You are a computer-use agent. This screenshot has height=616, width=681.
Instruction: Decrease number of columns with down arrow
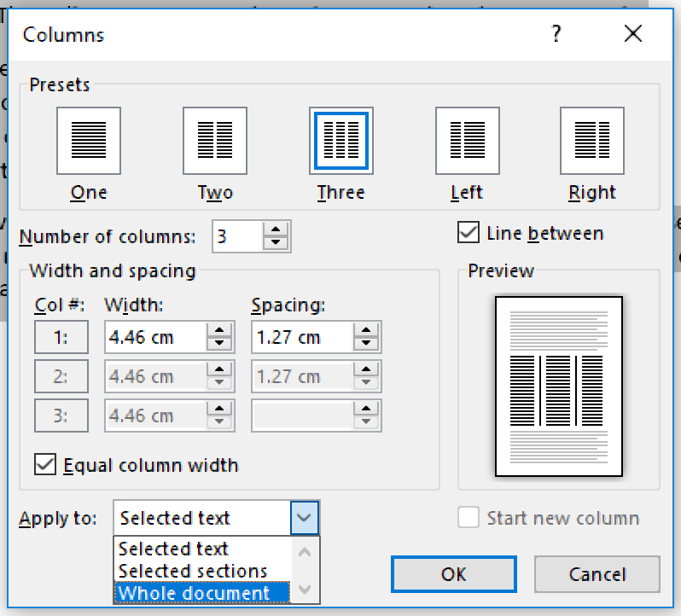pyautogui.click(x=276, y=243)
